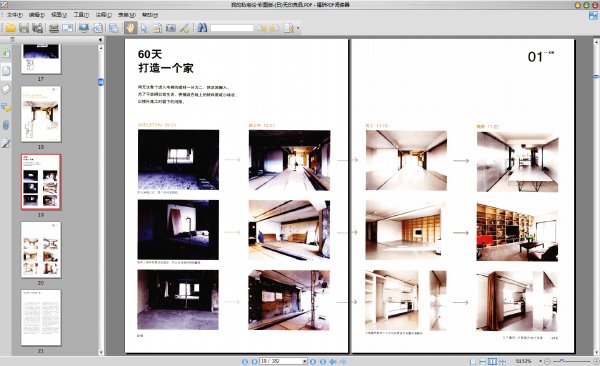Click the toggle navigation panel toolbar icon
The width and height of the screenshot is (600, 366).
click(x=114, y=28)
